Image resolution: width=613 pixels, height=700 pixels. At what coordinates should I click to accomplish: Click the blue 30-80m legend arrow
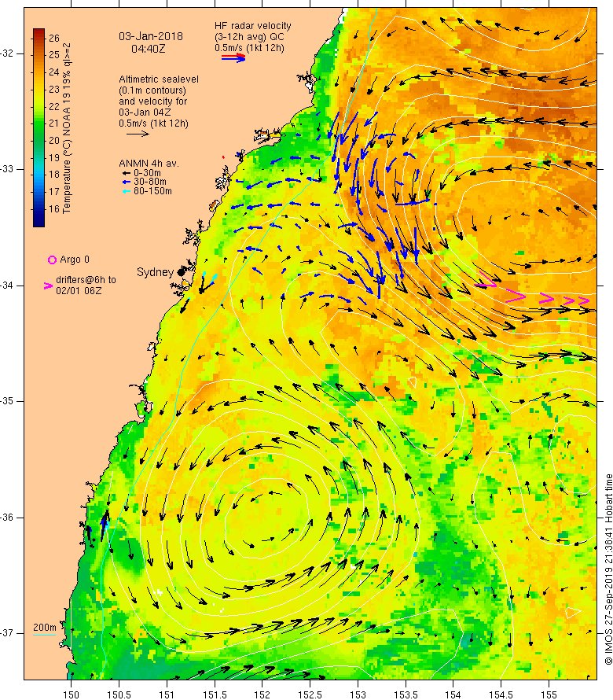coord(127,182)
